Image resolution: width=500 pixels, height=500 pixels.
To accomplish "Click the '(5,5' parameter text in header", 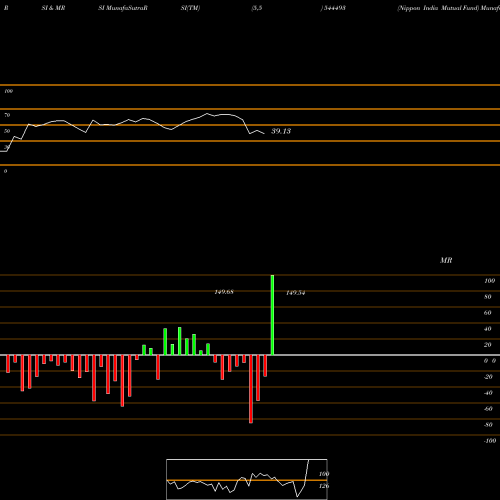I will 257,8.
